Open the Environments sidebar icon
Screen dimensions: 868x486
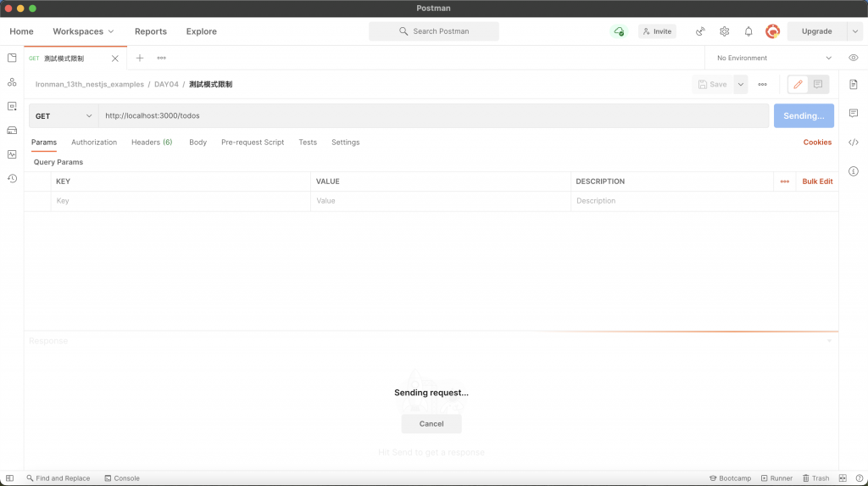pos(12,106)
